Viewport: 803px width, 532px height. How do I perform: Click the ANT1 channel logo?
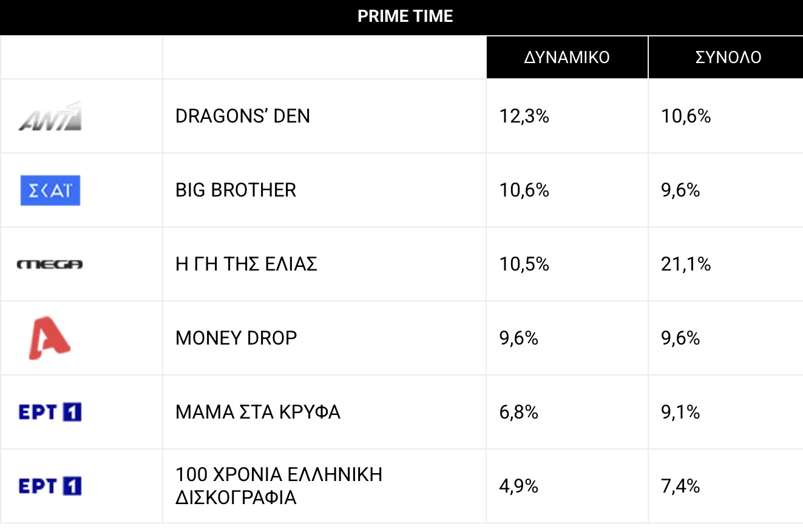50,116
